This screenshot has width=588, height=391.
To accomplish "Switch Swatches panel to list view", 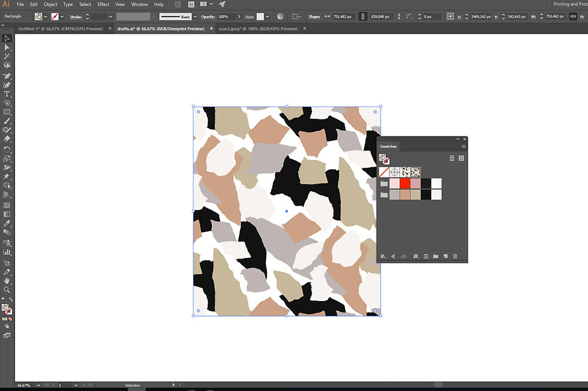I will tap(452, 158).
